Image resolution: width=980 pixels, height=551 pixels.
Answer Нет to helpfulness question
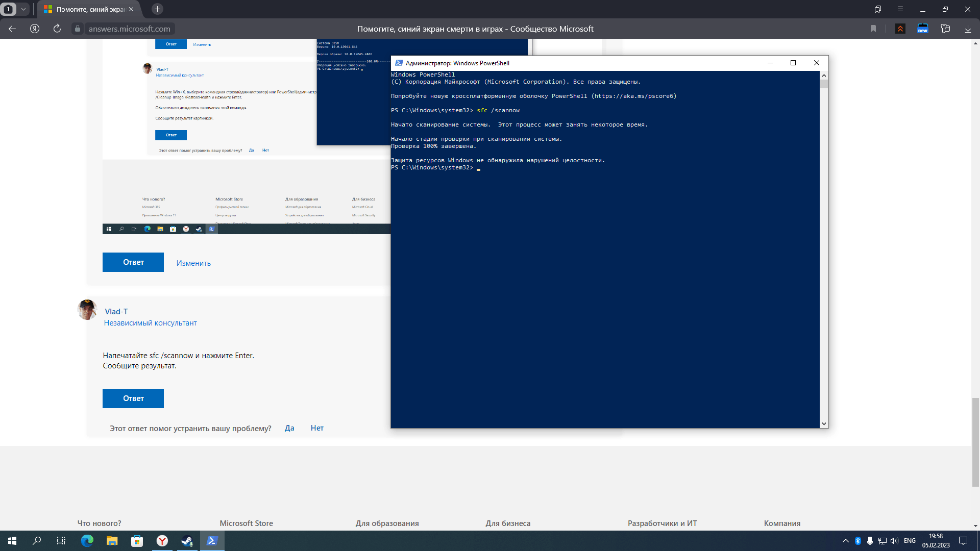point(317,428)
